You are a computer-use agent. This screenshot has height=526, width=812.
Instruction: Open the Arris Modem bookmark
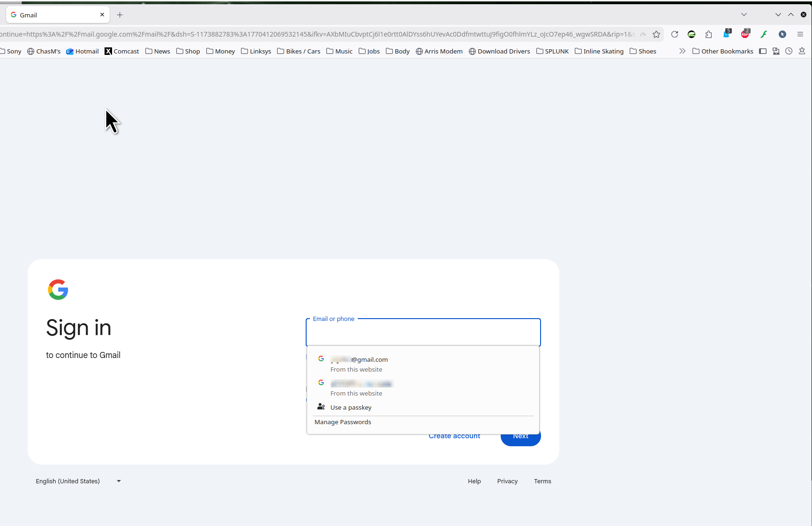click(x=439, y=51)
